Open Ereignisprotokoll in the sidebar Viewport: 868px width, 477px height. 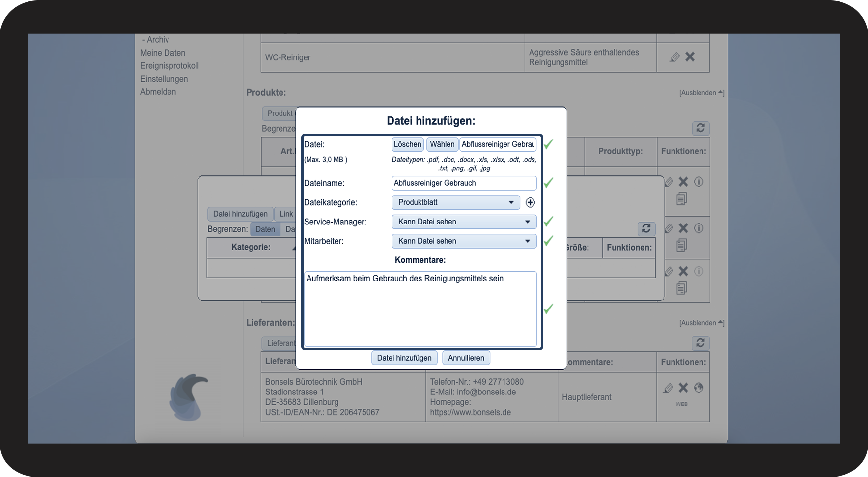pyautogui.click(x=169, y=66)
